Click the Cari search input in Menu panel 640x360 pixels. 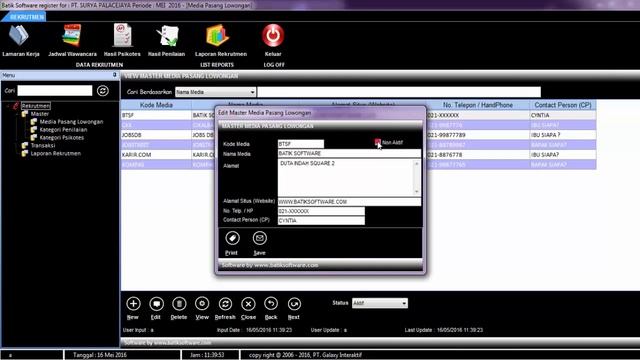click(55, 91)
